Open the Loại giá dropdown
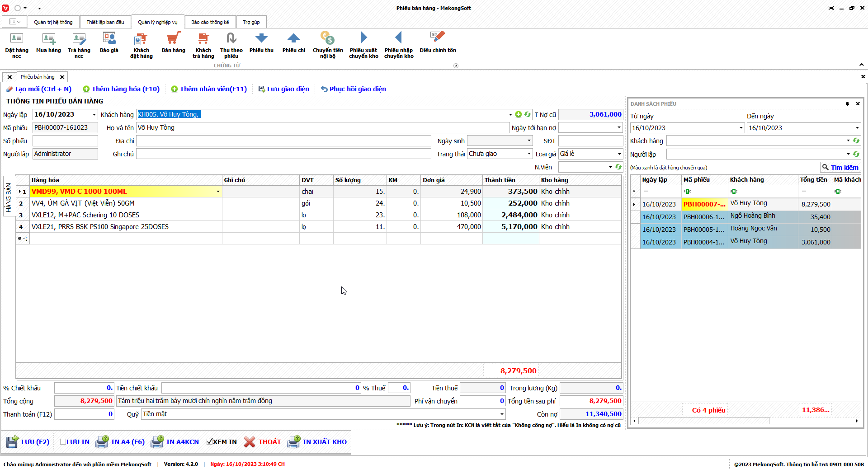Screen dimensions: 868x469 [x=619, y=154]
